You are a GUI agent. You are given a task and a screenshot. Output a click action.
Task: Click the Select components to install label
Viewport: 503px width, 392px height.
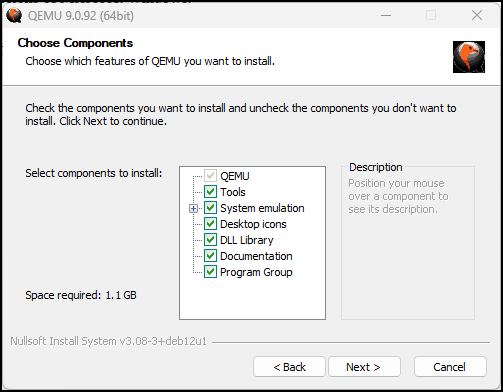click(x=94, y=173)
